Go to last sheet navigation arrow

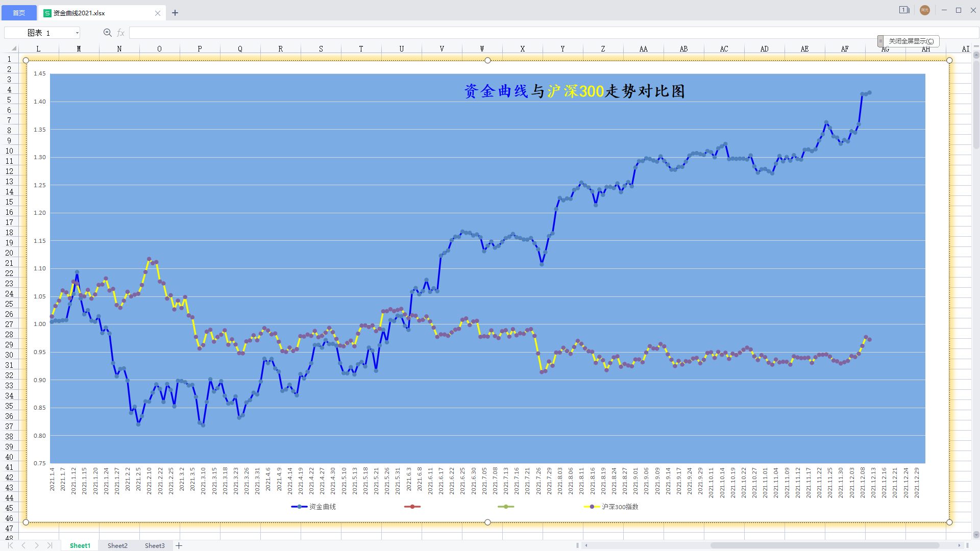pos(50,545)
